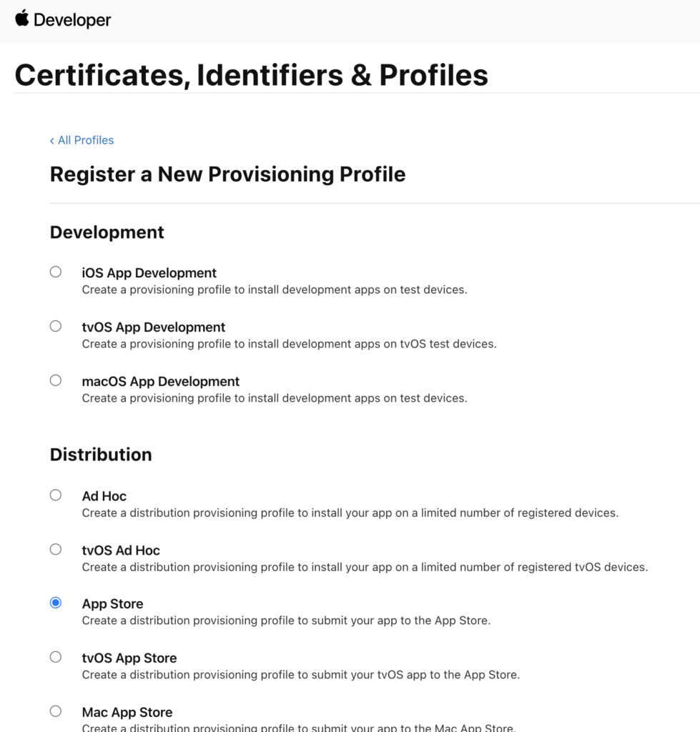Click the Ad Hoc label text

pyautogui.click(x=104, y=496)
